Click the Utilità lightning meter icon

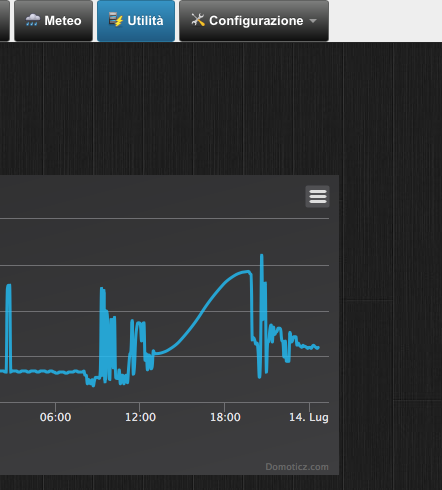point(116,20)
